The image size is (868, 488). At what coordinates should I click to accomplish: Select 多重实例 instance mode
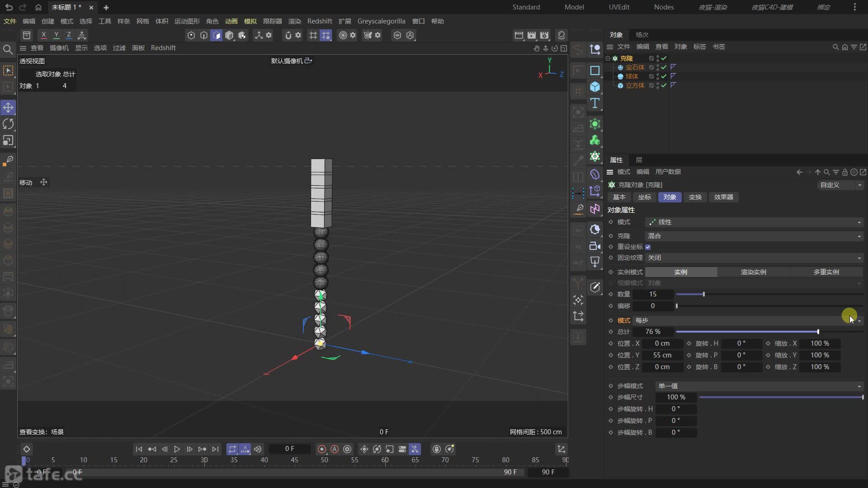click(826, 272)
